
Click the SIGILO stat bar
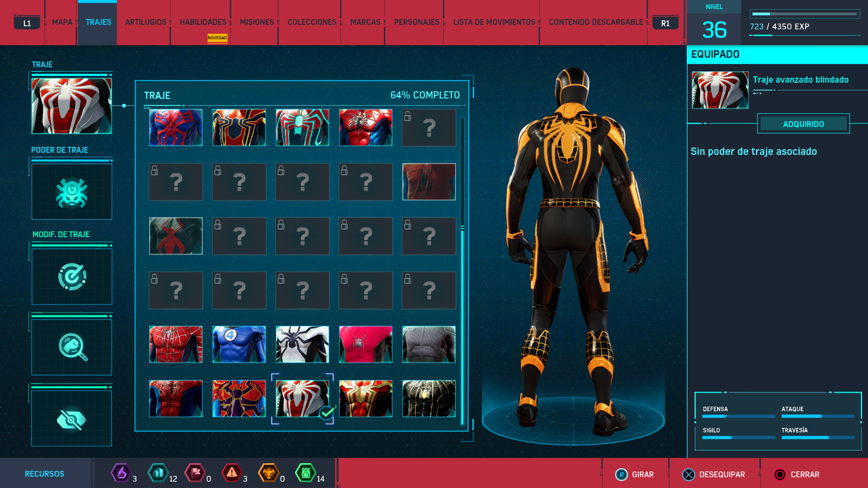pos(739,437)
